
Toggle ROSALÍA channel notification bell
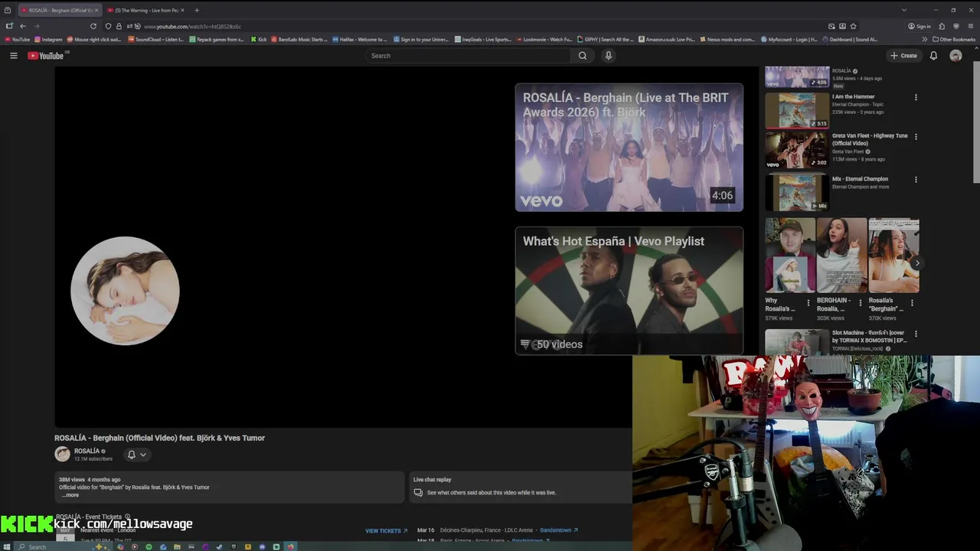(x=131, y=455)
